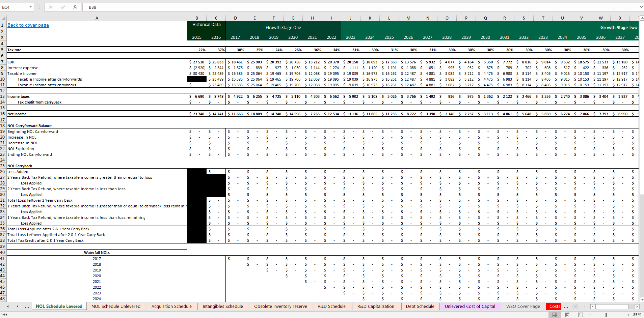
Task: Click the Historical Data header cell
Action: [x=207, y=25]
